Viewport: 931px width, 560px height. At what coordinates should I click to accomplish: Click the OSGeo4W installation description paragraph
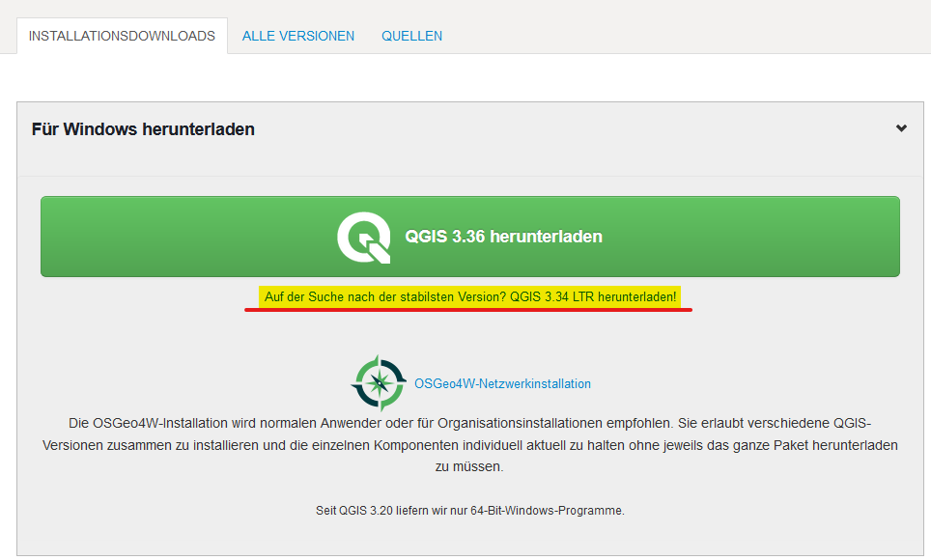(469, 445)
